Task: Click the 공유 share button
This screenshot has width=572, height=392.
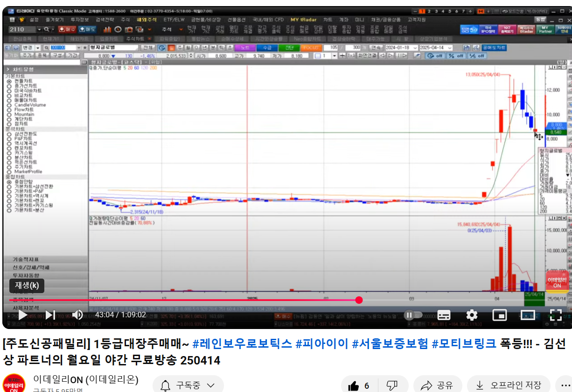Action: (x=437, y=385)
